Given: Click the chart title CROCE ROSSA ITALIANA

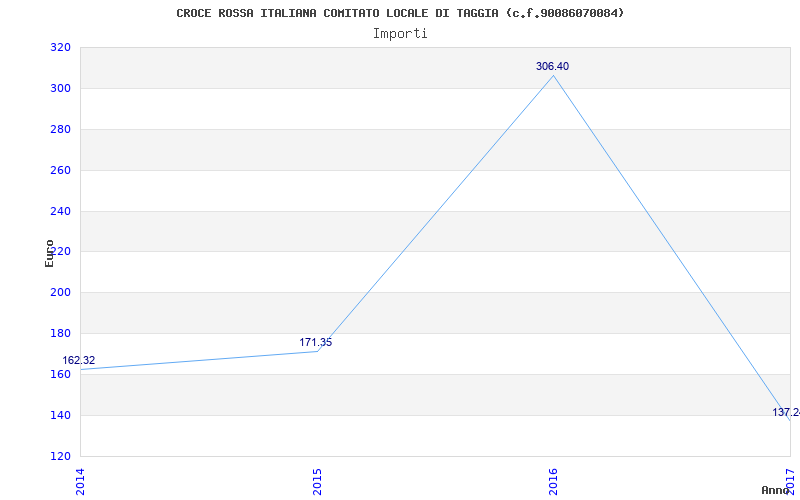Looking at the screenshot, I should point(400,13).
